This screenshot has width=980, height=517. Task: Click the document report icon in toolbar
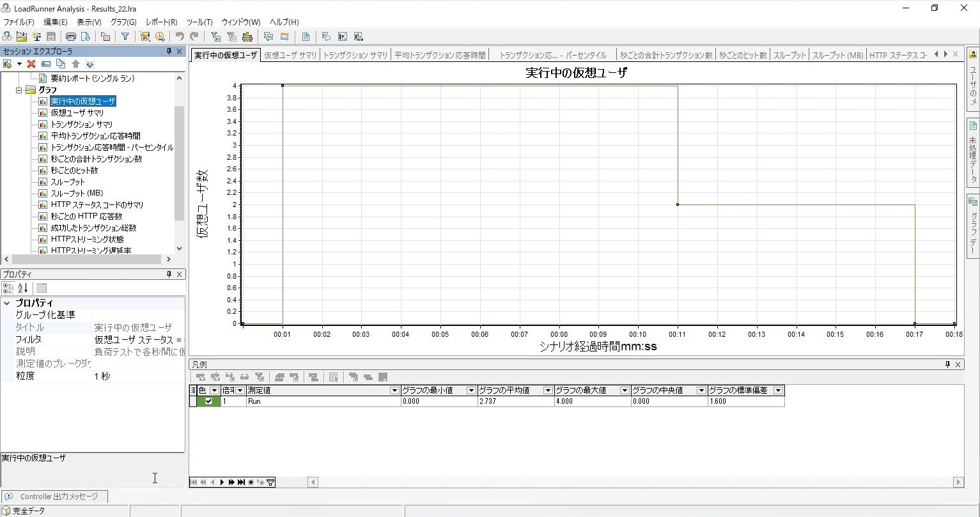coord(306,36)
